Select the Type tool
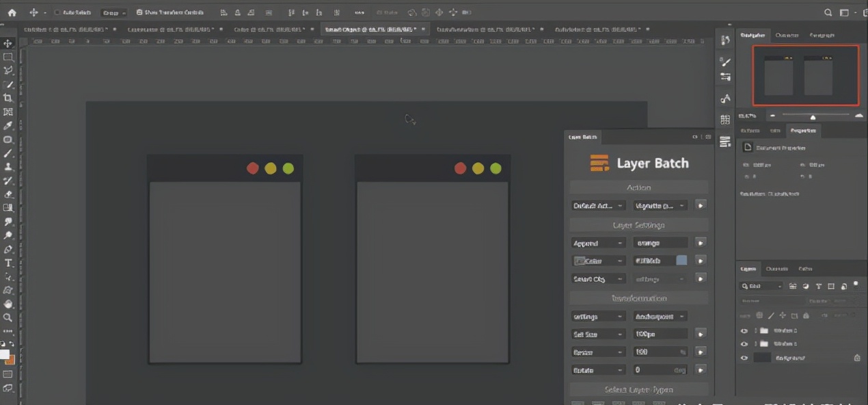Image resolution: width=868 pixels, height=405 pixels. [x=8, y=263]
